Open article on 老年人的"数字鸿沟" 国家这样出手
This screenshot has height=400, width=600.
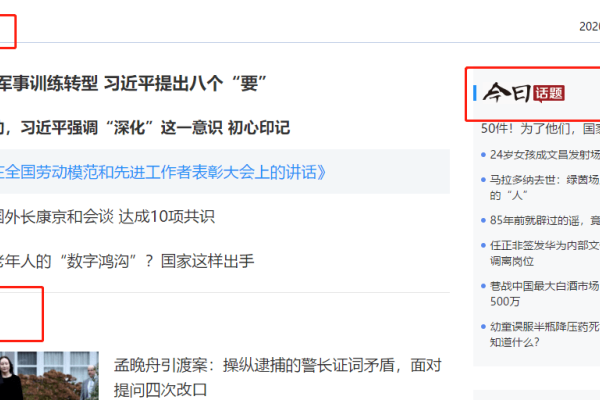(x=127, y=261)
